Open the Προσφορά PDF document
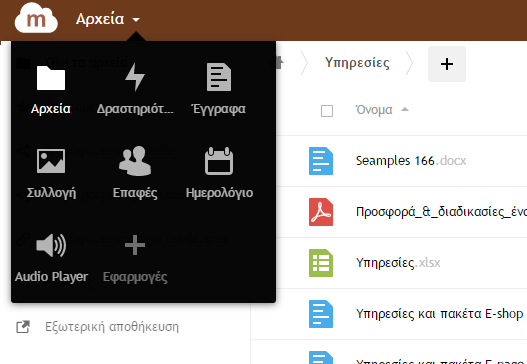The height and width of the screenshot is (364, 527). (441, 212)
